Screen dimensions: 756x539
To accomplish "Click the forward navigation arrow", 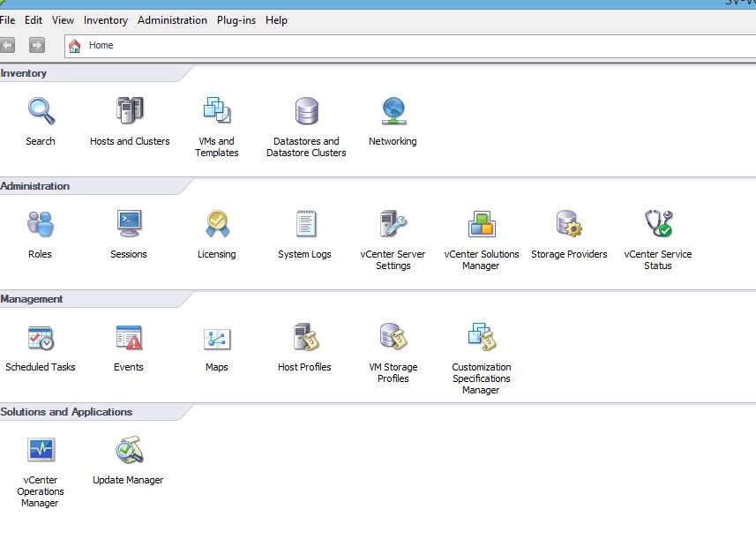I will [x=37, y=45].
